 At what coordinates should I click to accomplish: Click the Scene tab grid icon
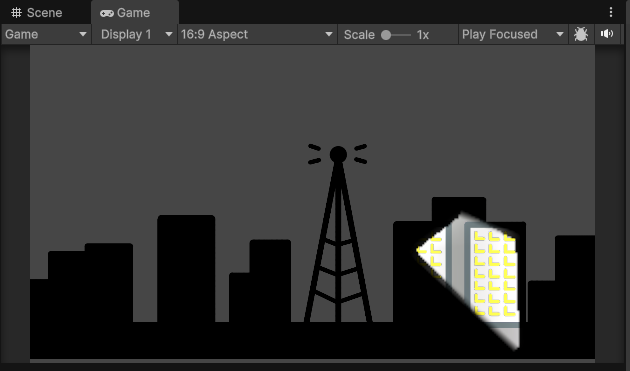[16, 12]
